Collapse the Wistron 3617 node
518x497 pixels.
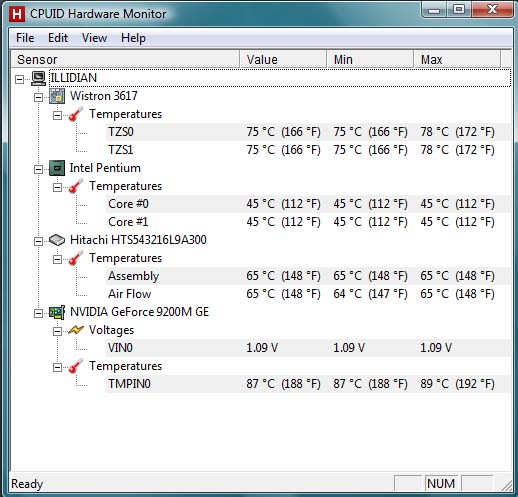coord(38,97)
